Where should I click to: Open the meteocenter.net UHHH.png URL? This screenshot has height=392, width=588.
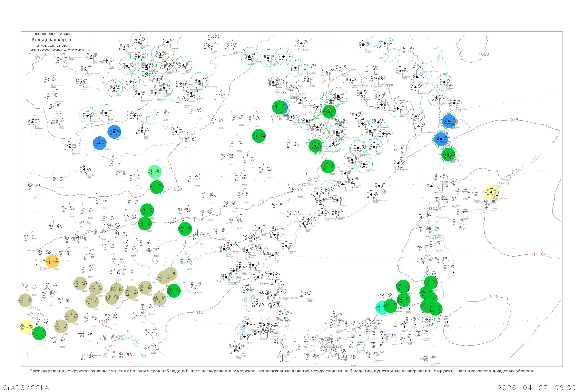55,50
